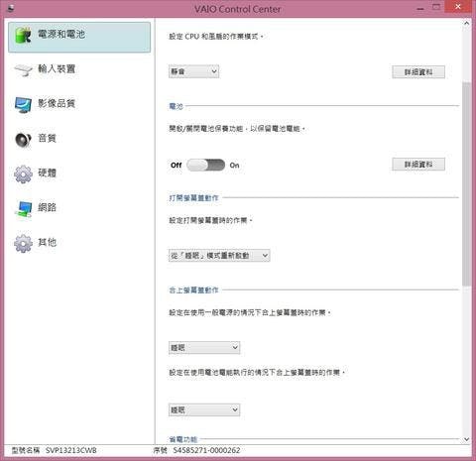Open the lid-close action dropdown for AC power
The width and height of the screenshot is (476, 461).
coord(204,348)
